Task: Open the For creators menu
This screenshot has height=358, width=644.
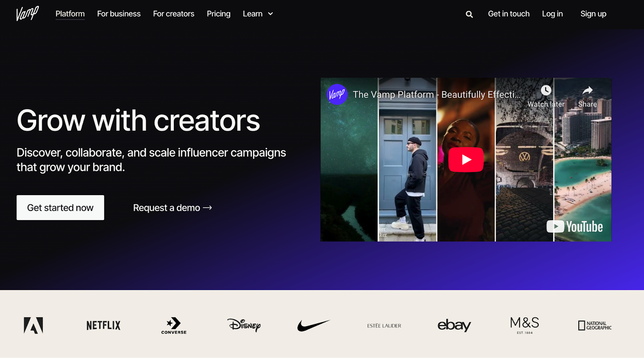Action: (x=173, y=14)
